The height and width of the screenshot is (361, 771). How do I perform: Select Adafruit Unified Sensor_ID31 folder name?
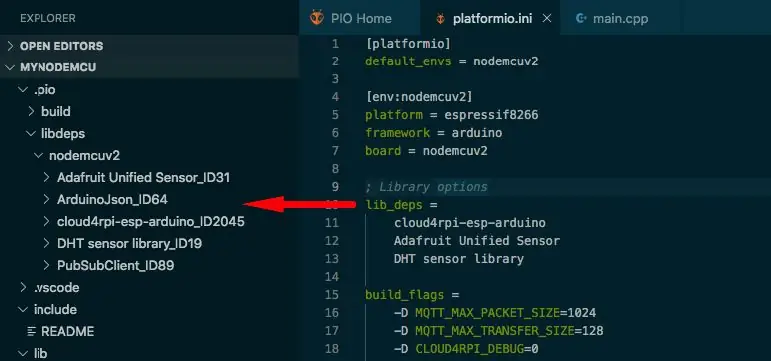point(143,178)
